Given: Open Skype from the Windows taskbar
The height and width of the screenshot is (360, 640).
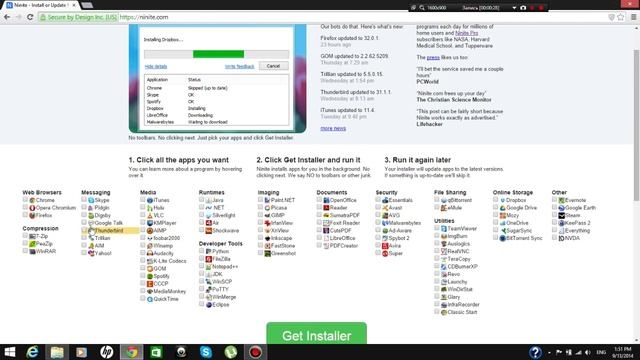Looking at the screenshot, I should [206, 352].
